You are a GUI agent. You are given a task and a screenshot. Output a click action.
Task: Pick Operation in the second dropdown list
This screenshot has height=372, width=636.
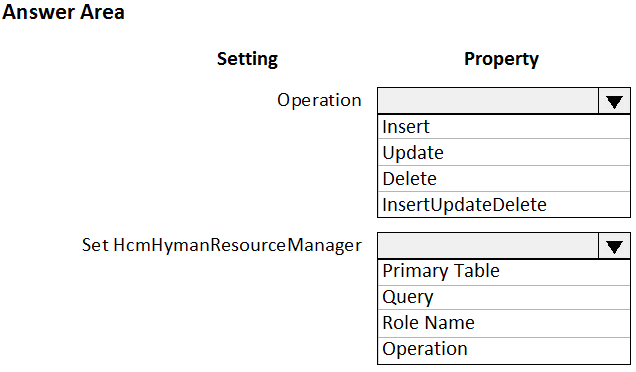(504, 350)
